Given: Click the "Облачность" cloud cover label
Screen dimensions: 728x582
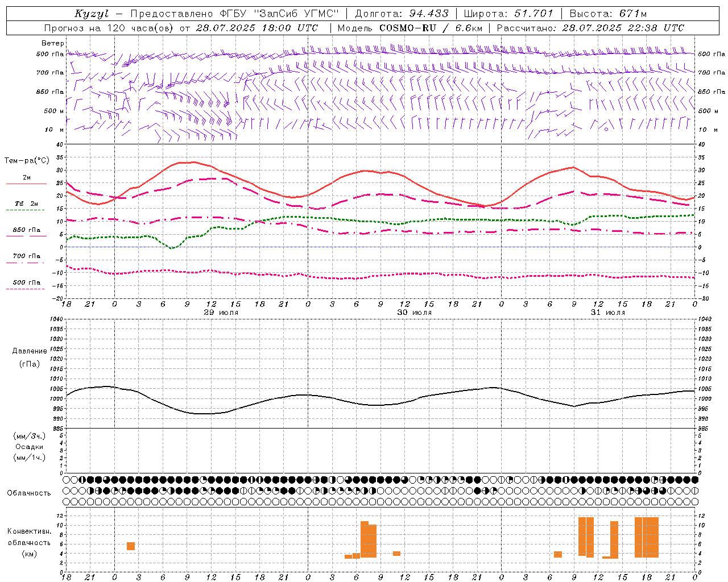Looking at the screenshot, I should click(29, 493).
